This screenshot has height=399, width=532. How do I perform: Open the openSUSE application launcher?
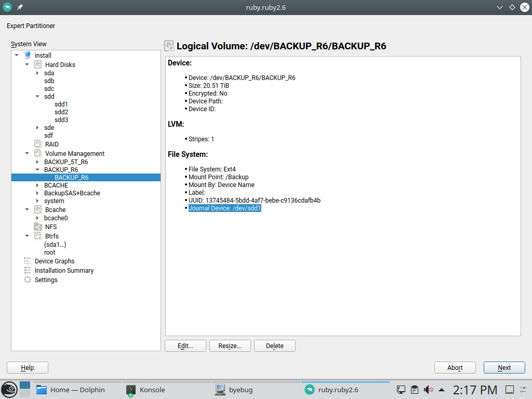9,390
